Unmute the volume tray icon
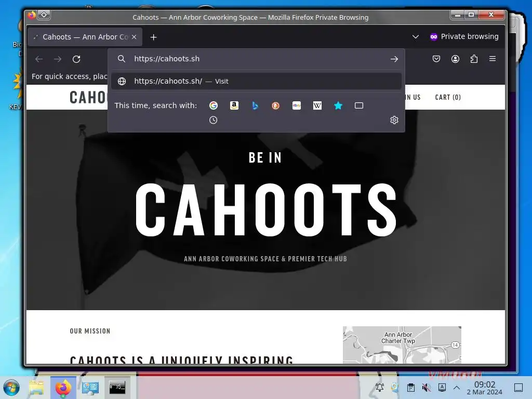Screen dimensions: 532x399 click(426, 388)
